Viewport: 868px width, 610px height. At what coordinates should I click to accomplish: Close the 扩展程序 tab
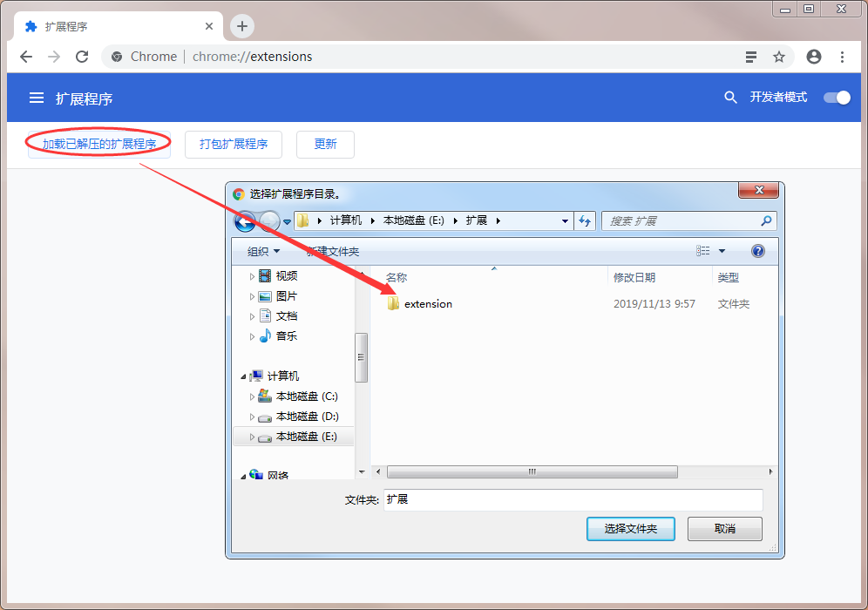tap(208, 26)
